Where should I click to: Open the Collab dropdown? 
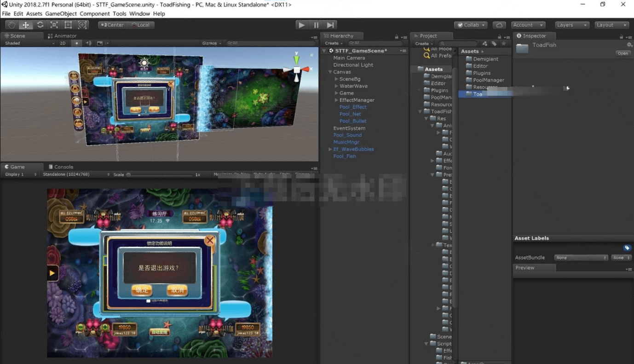(472, 25)
